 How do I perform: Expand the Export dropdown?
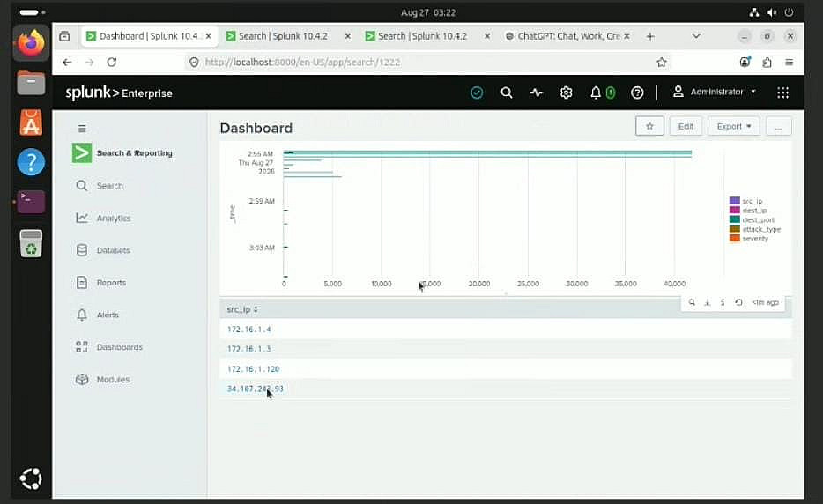pyautogui.click(x=734, y=127)
